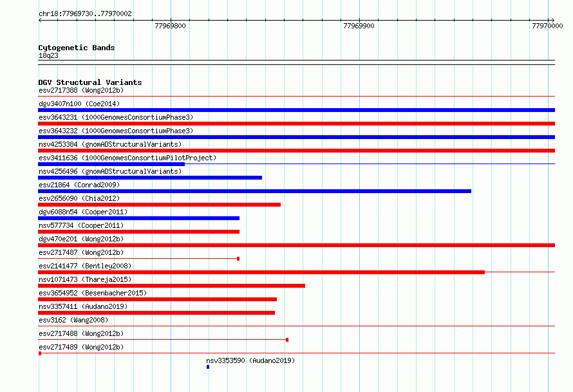Viewport: 573px width, 392px height.
Task: Open the esv2656090 (Chia2012) label
Action: tap(79, 198)
